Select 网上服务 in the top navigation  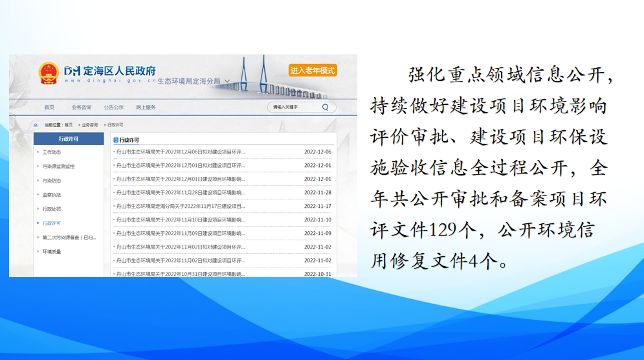coord(146,107)
